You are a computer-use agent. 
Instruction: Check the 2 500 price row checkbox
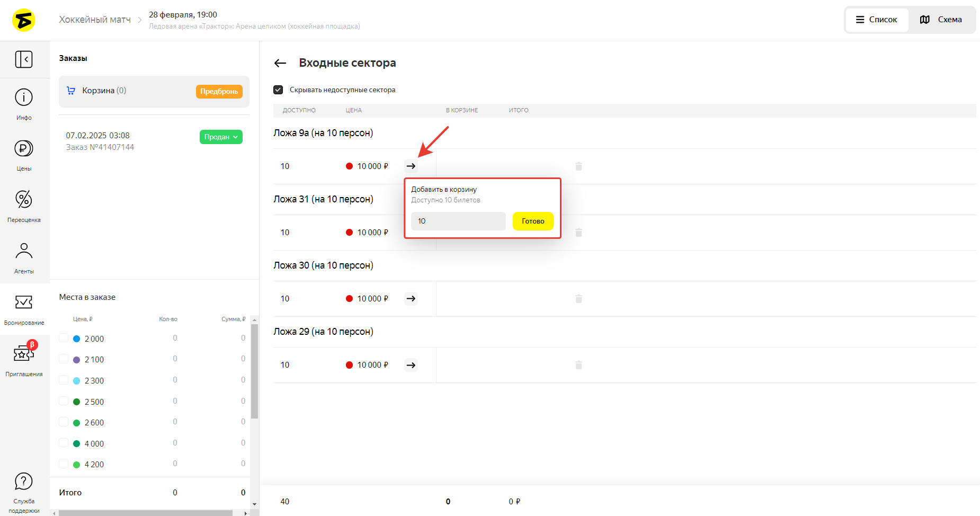[64, 401]
